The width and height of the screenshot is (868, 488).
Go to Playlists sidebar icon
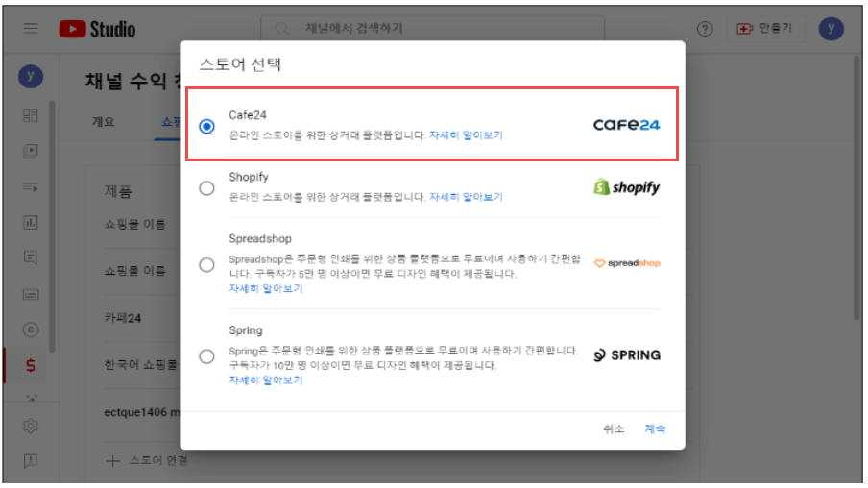(x=31, y=187)
